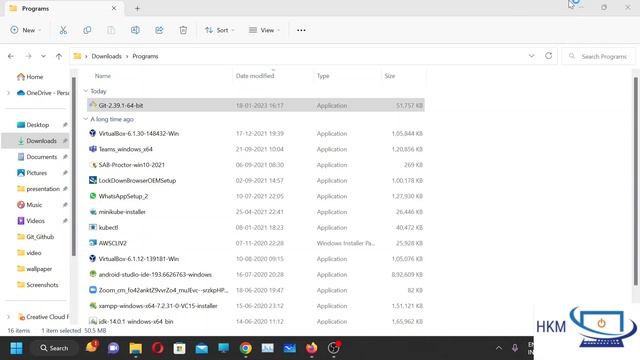The height and width of the screenshot is (360, 640).
Task: Open the Mail app from taskbar
Action: pyautogui.click(x=202, y=348)
